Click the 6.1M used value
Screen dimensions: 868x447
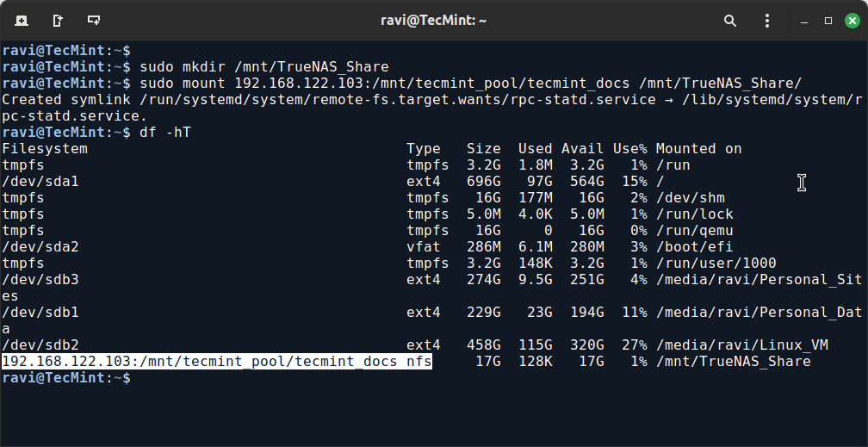(x=536, y=247)
